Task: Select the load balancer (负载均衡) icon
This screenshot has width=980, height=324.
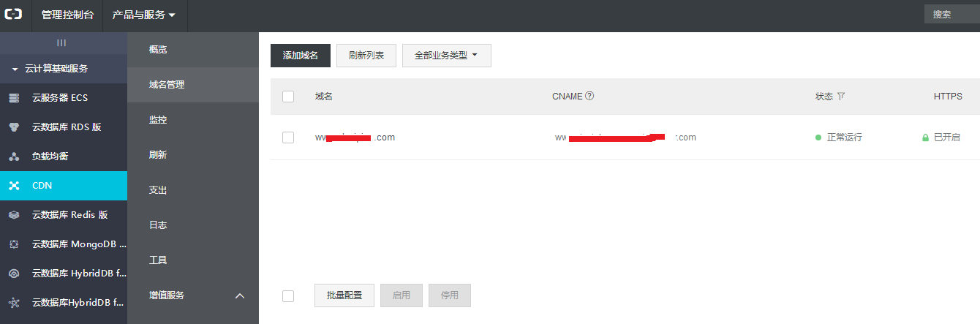Action: coord(14,157)
